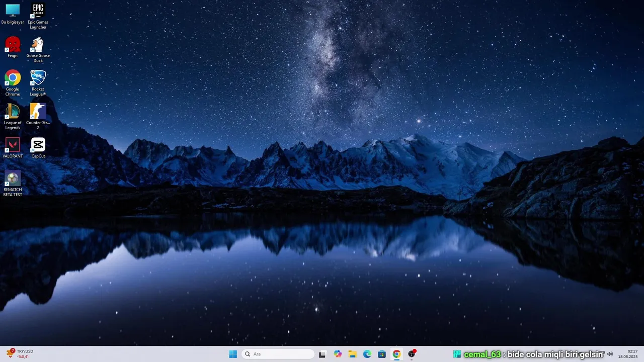644x362 pixels.
Task: Select the Epic Games Launcher shortcut
Action: point(38,16)
